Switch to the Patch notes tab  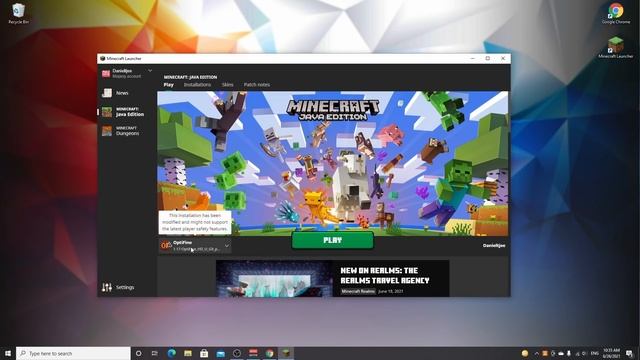point(257,84)
